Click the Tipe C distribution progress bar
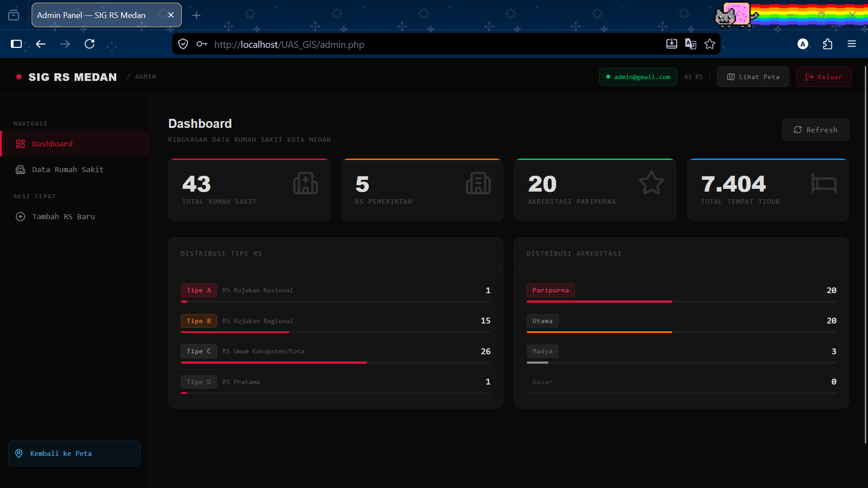The height and width of the screenshot is (488, 868). [335, 362]
